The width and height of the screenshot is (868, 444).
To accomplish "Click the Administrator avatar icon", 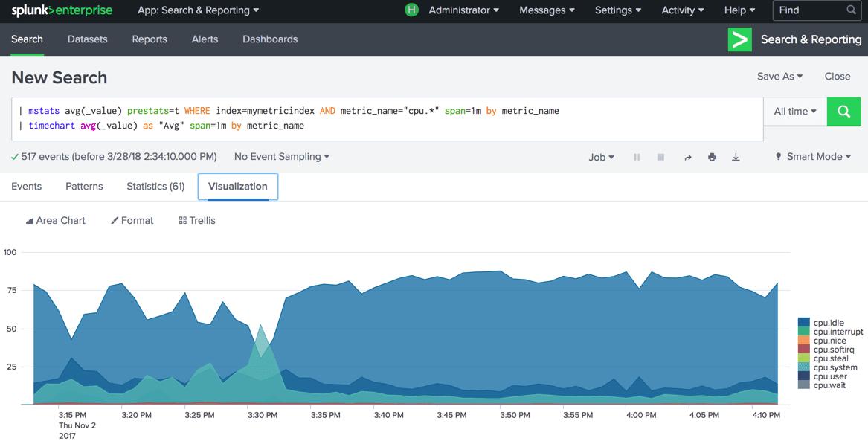I will pyautogui.click(x=411, y=10).
